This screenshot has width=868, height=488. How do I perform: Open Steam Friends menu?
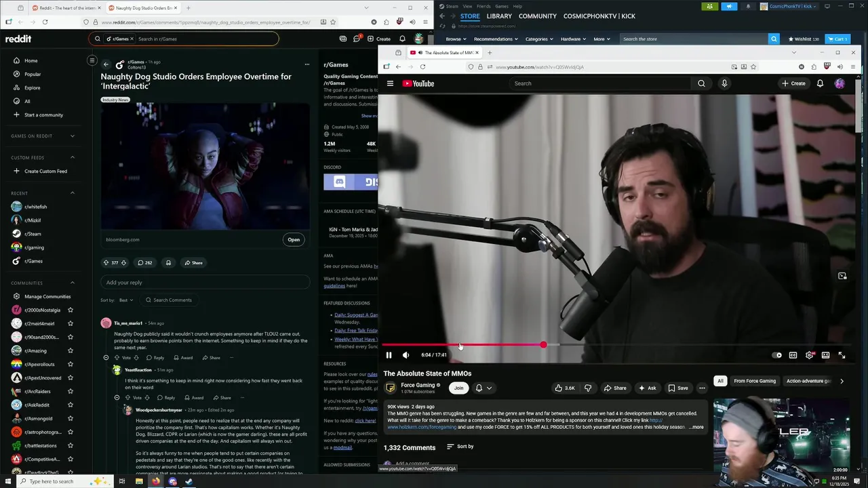point(484,6)
